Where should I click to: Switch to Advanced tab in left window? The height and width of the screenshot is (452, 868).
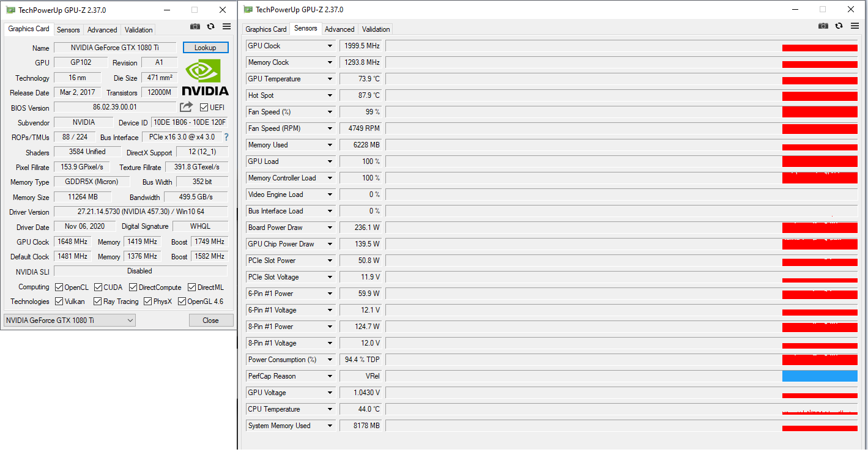pos(102,29)
